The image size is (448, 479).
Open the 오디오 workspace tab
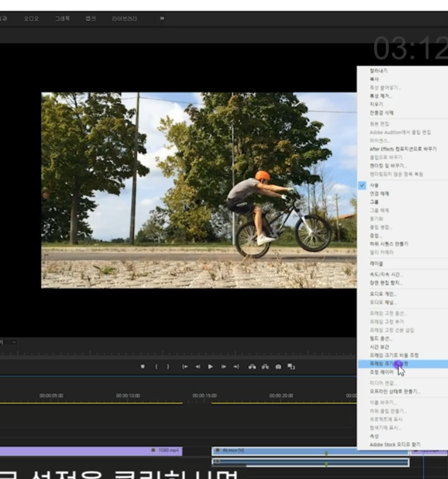pyautogui.click(x=32, y=19)
